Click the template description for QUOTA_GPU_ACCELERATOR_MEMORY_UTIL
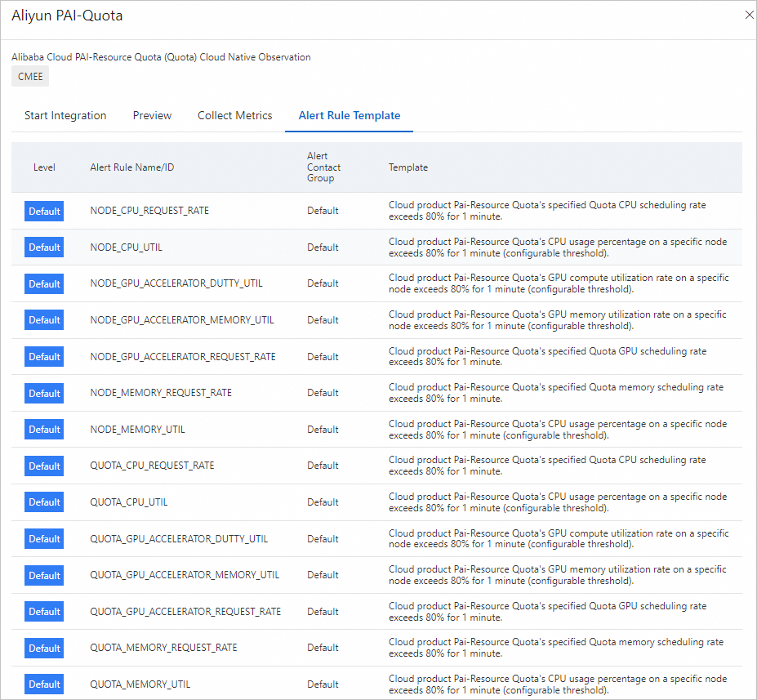 pyautogui.click(x=557, y=575)
